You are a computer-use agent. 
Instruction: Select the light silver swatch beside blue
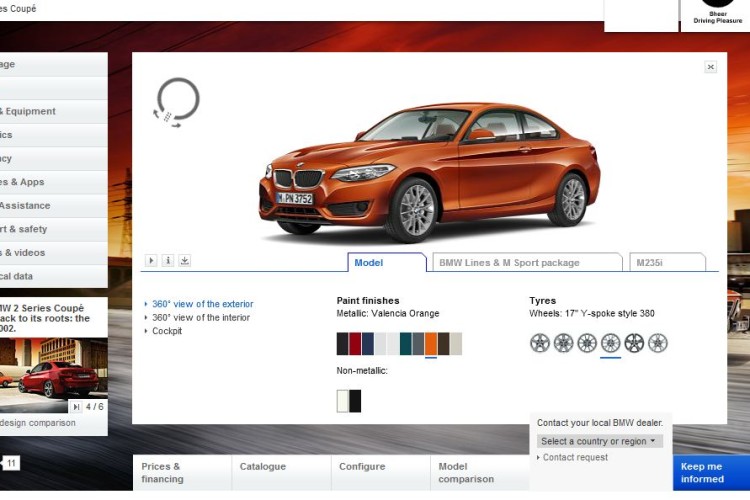tap(380, 344)
